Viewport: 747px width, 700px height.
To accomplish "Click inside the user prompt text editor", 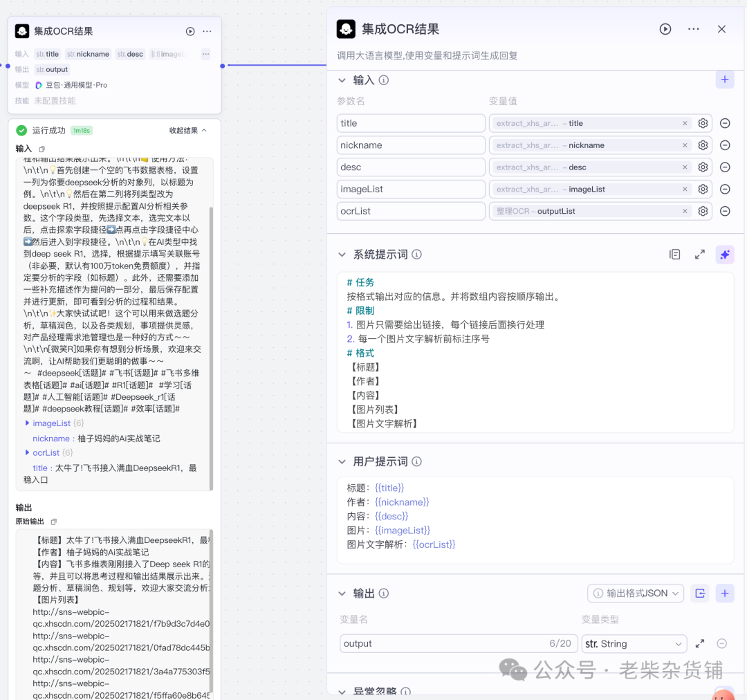I will 535,520.
